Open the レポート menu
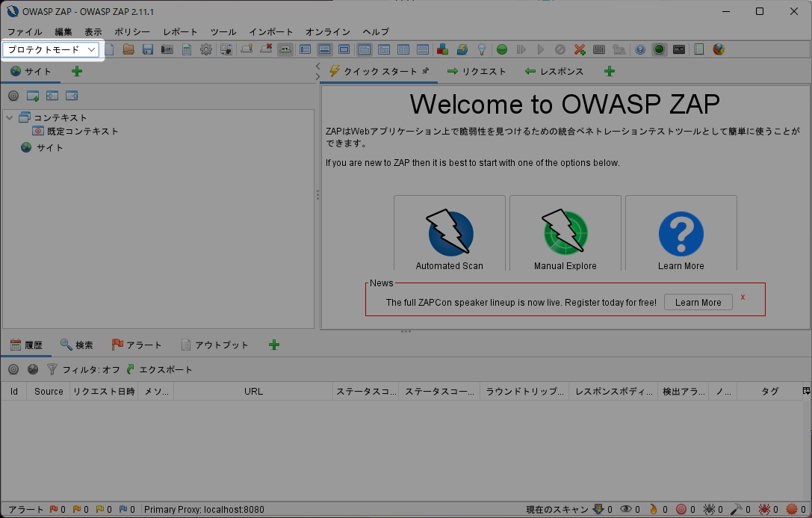Screen dimensions: 812x518 [x=180, y=31]
